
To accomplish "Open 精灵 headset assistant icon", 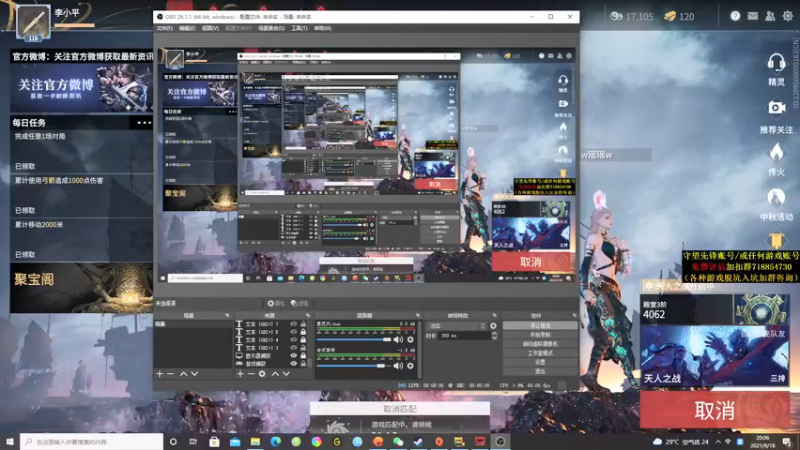I will (776, 64).
